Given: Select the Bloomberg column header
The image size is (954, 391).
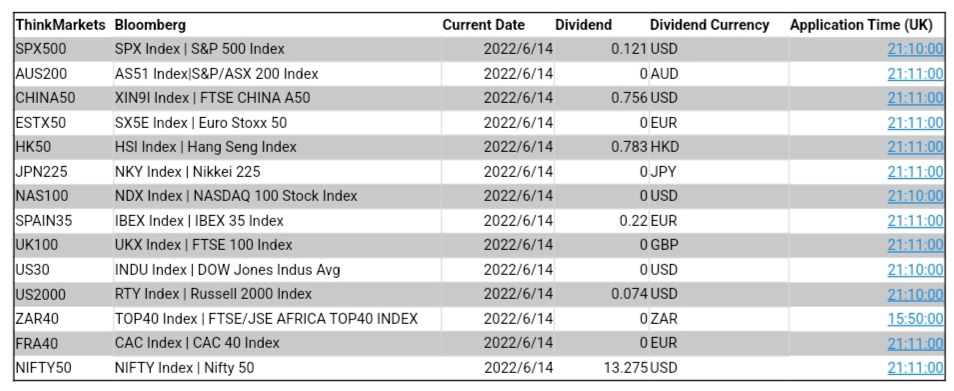Looking at the screenshot, I should click(x=150, y=25).
